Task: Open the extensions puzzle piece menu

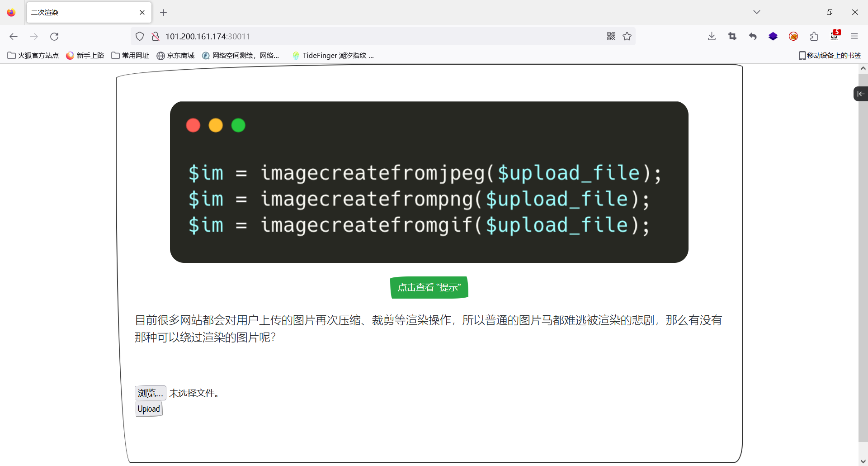Action: click(x=814, y=36)
